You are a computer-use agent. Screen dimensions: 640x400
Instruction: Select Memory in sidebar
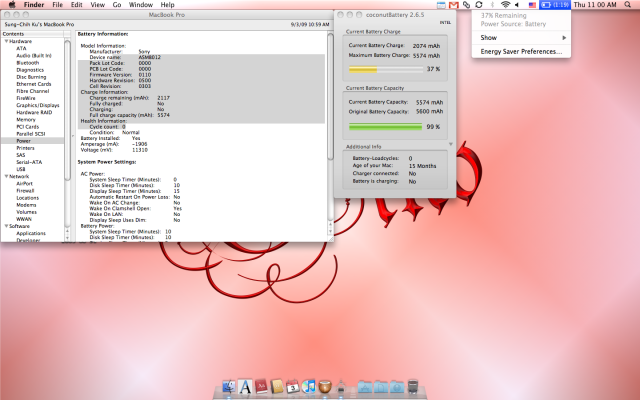coord(26,120)
